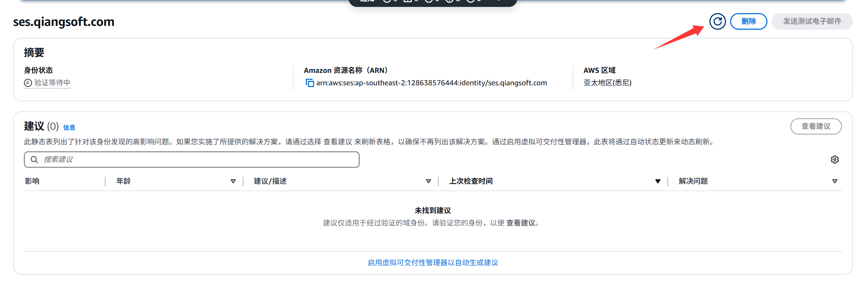Click the 解决问题 column header label
This screenshot has width=868, height=288.
[693, 181]
